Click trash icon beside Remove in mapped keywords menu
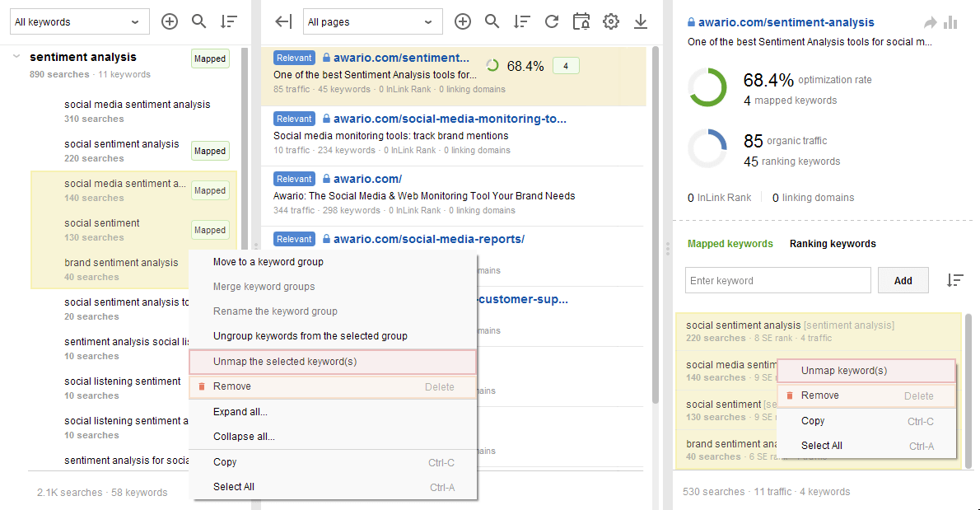 coord(790,395)
